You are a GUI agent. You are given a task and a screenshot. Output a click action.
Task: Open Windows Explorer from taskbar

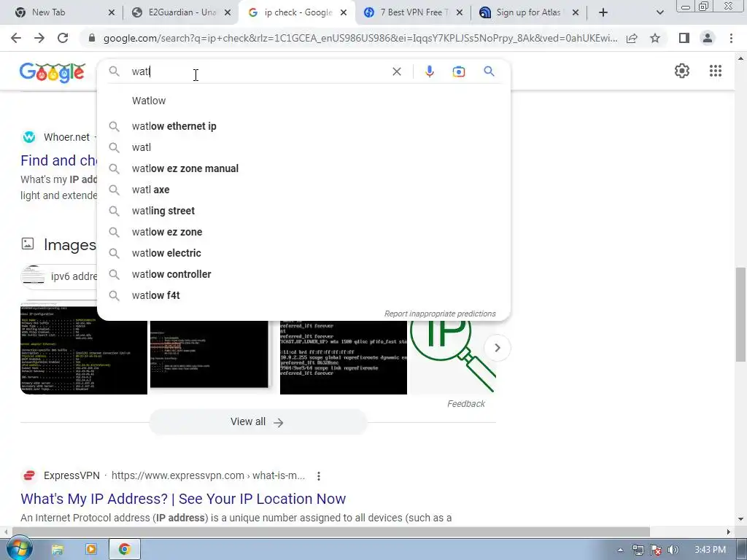57,550
